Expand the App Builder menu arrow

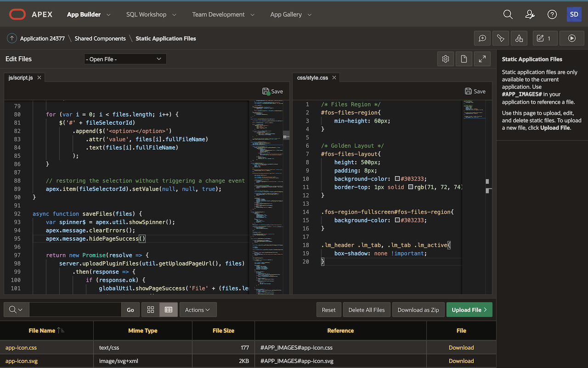click(108, 15)
